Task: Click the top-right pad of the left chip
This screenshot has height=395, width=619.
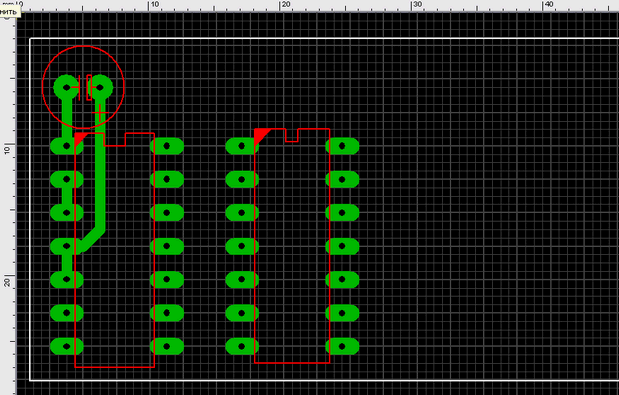Action: pyautogui.click(x=167, y=146)
